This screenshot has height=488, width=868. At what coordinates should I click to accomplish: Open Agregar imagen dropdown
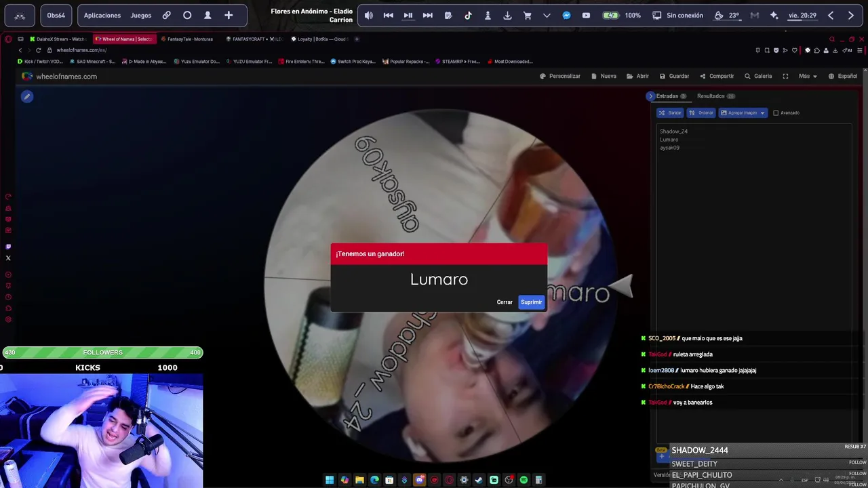pyautogui.click(x=743, y=113)
